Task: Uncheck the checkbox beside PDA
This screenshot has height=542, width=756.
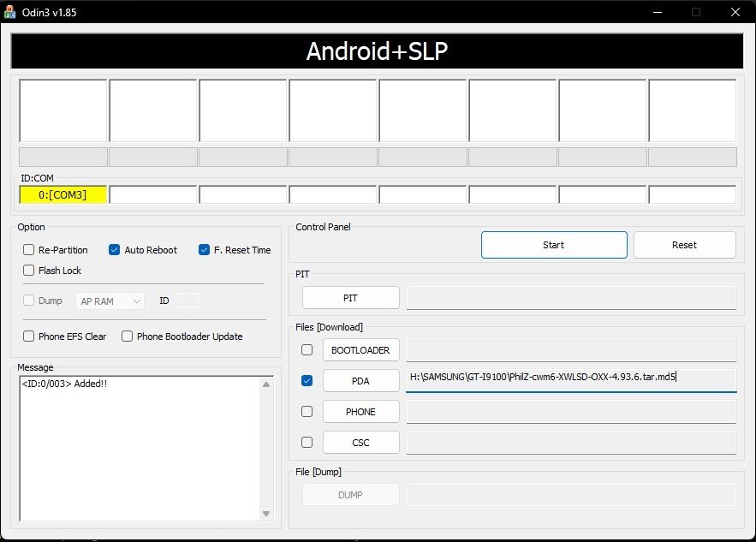Action: pyautogui.click(x=307, y=380)
